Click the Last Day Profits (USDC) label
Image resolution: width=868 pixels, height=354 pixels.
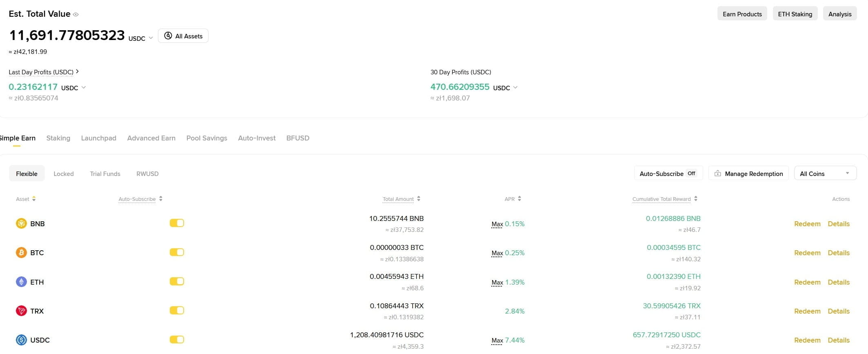(x=41, y=72)
